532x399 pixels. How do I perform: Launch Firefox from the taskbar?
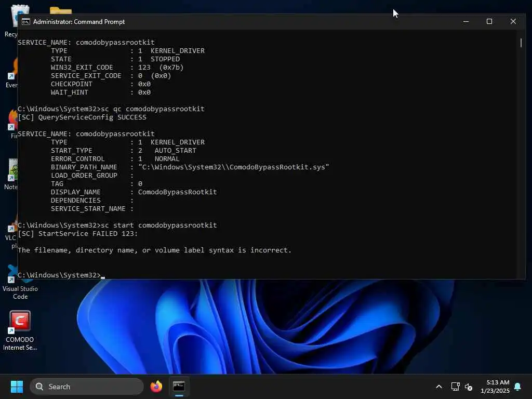click(156, 387)
